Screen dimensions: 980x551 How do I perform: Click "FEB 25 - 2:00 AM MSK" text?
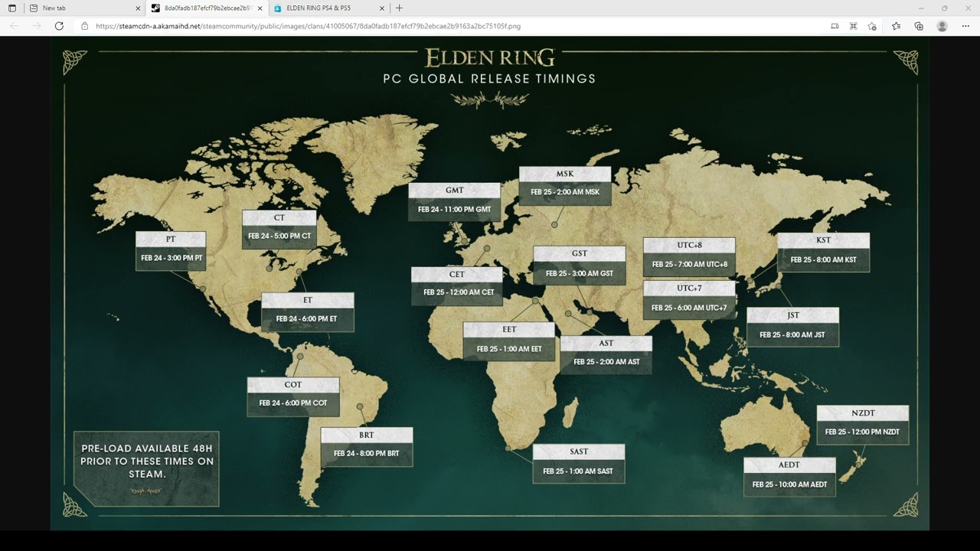coord(565,192)
